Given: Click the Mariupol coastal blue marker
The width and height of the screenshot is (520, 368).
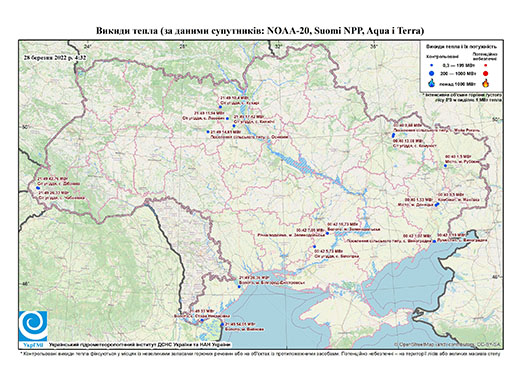Looking at the screenshot, I should coord(434,241).
